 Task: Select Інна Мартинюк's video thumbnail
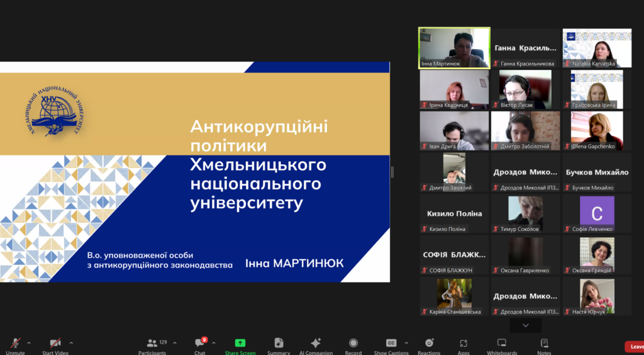(454, 47)
